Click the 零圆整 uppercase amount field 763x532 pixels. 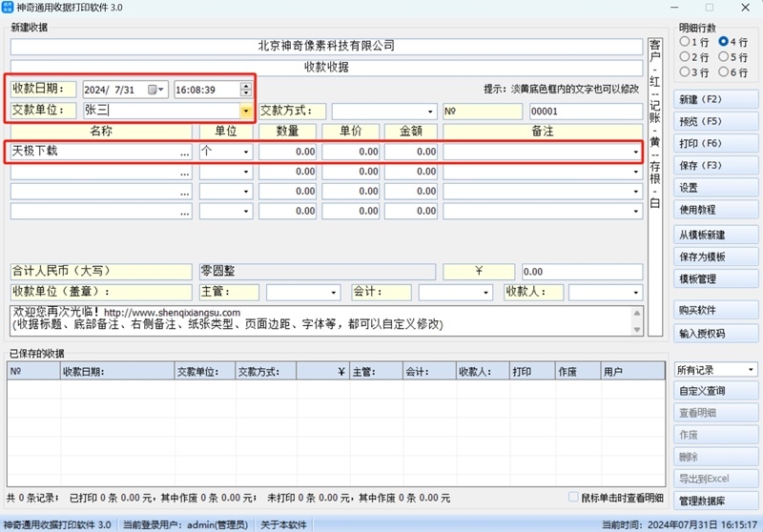[x=318, y=272]
